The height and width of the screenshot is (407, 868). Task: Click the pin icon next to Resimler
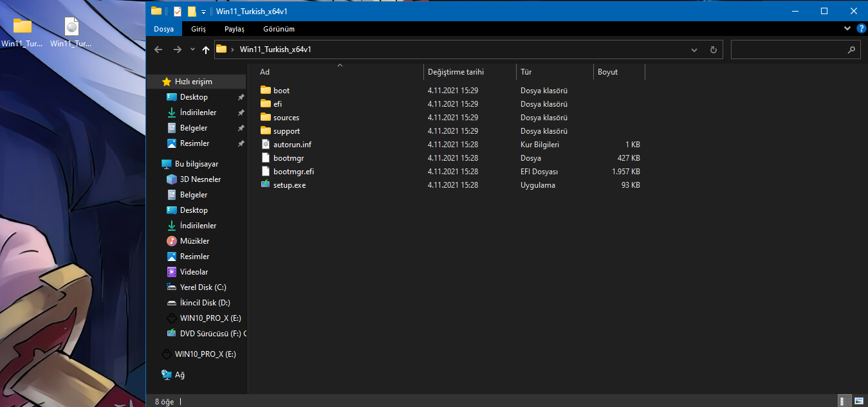coord(241,143)
